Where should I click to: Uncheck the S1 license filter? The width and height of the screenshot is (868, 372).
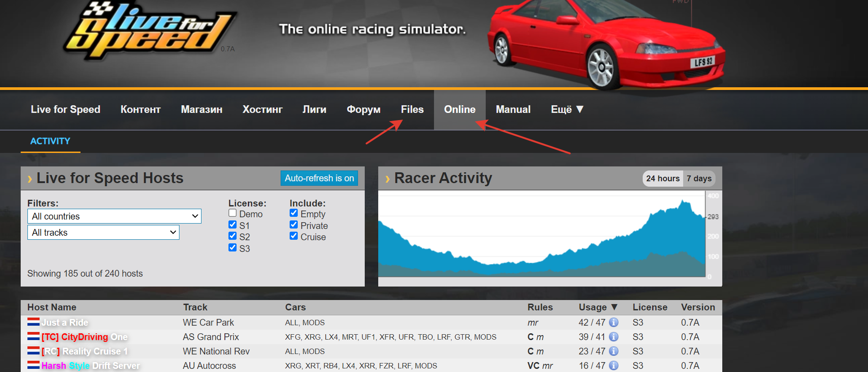click(x=233, y=224)
